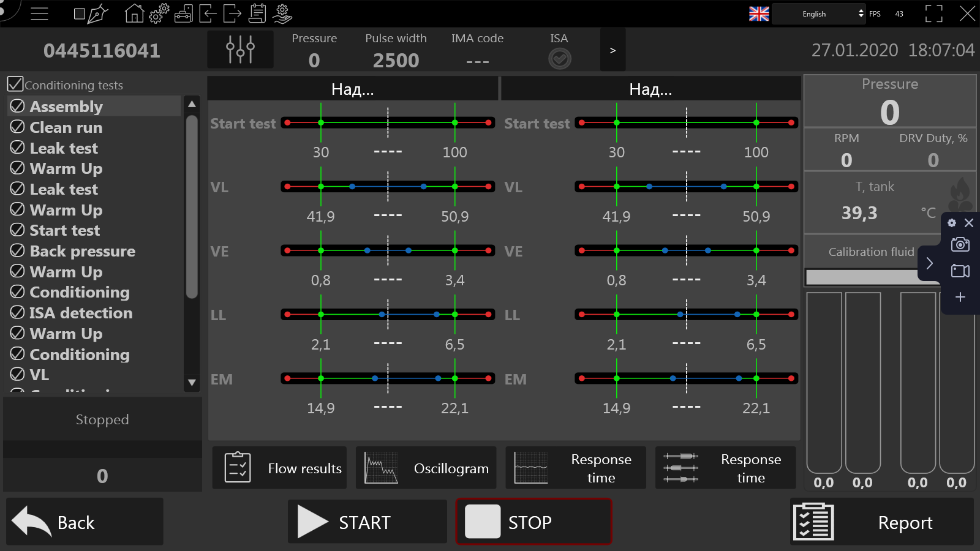Click the toolbox icon in toolbar
Screen dimensions: 980x551
pyautogui.click(x=183, y=13)
